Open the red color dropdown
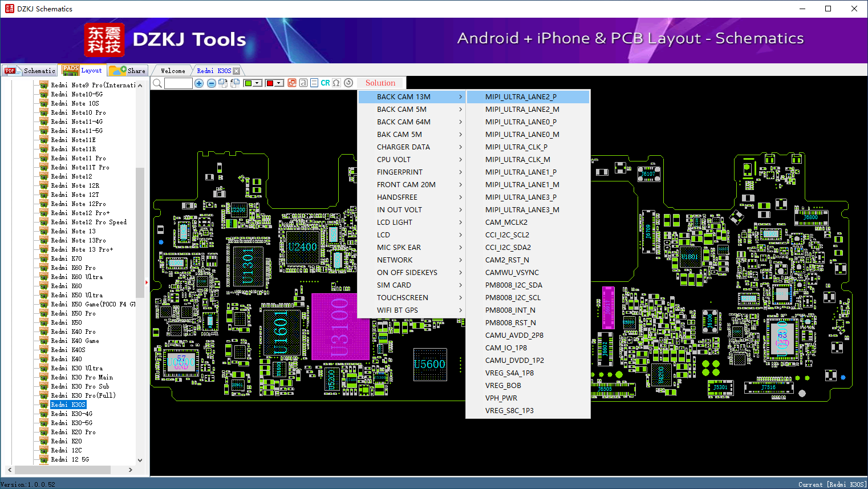 pyautogui.click(x=279, y=83)
